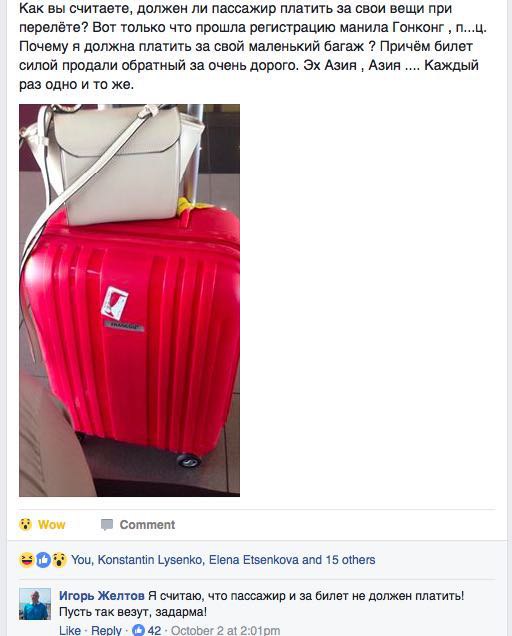512x636 pixels.
Task: View the 42 likes count on the comment
Action: [x=154, y=630]
